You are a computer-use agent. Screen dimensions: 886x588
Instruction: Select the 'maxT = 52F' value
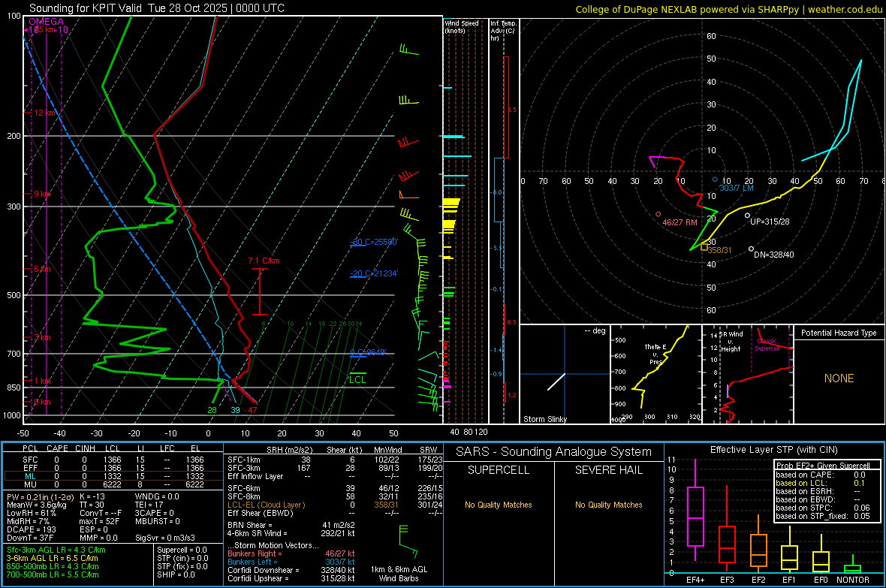click(x=99, y=521)
